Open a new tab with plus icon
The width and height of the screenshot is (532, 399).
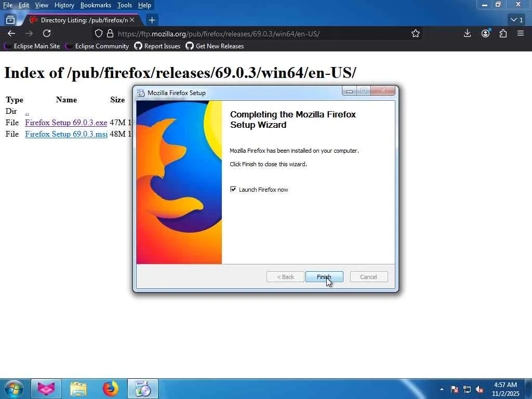pos(152,20)
